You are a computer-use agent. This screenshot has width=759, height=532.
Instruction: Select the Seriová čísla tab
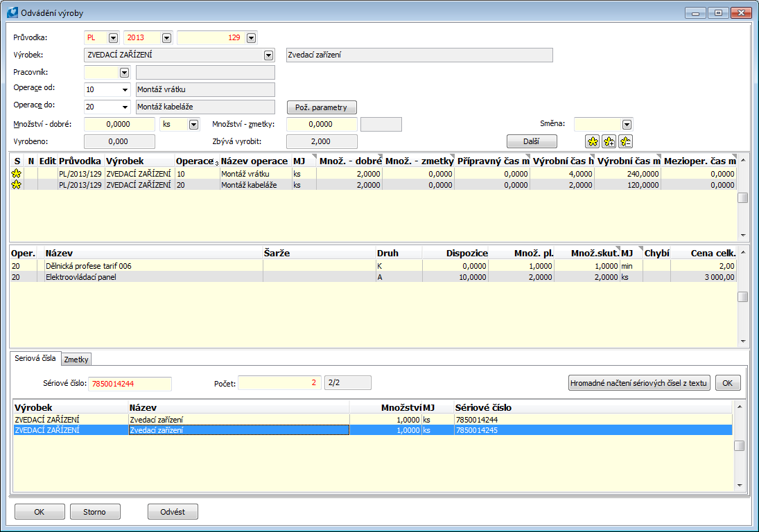[x=35, y=358]
